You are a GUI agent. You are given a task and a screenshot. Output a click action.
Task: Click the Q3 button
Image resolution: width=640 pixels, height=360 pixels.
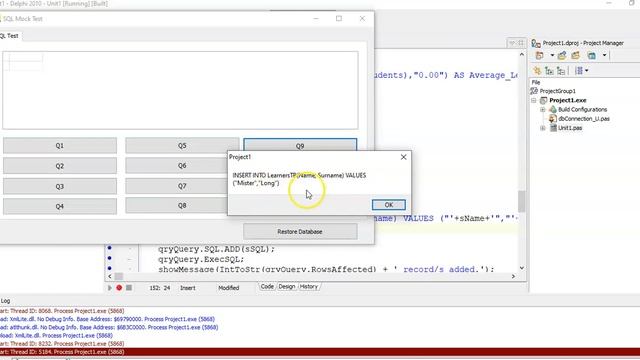60,187
